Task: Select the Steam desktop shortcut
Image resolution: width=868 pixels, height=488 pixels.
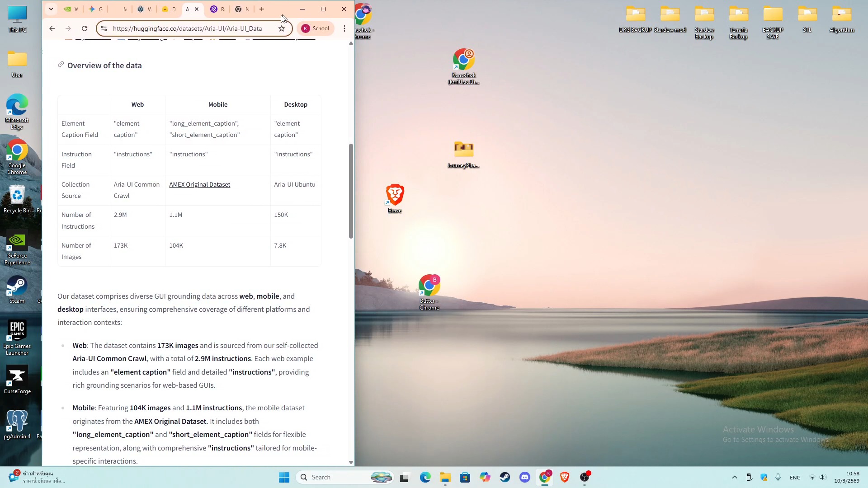Action: point(17,289)
